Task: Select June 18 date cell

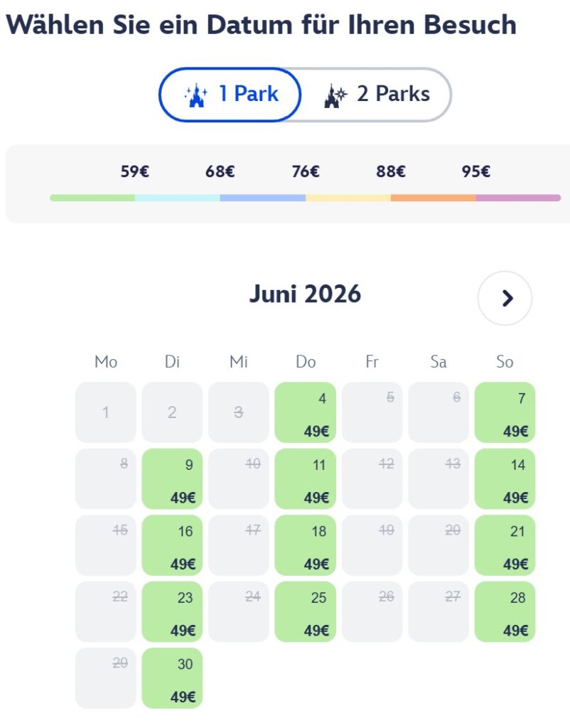Action: (305, 545)
